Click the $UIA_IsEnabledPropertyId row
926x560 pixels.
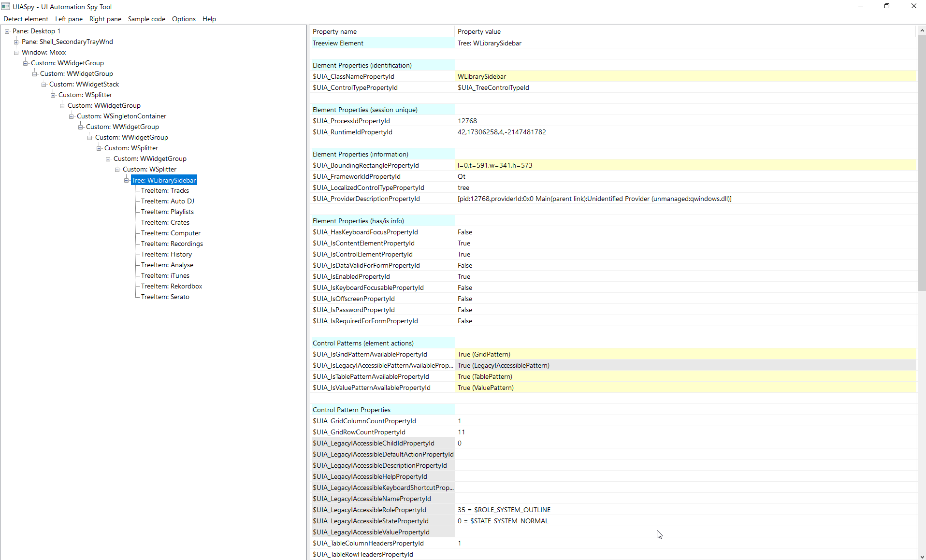tap(613, 277)
